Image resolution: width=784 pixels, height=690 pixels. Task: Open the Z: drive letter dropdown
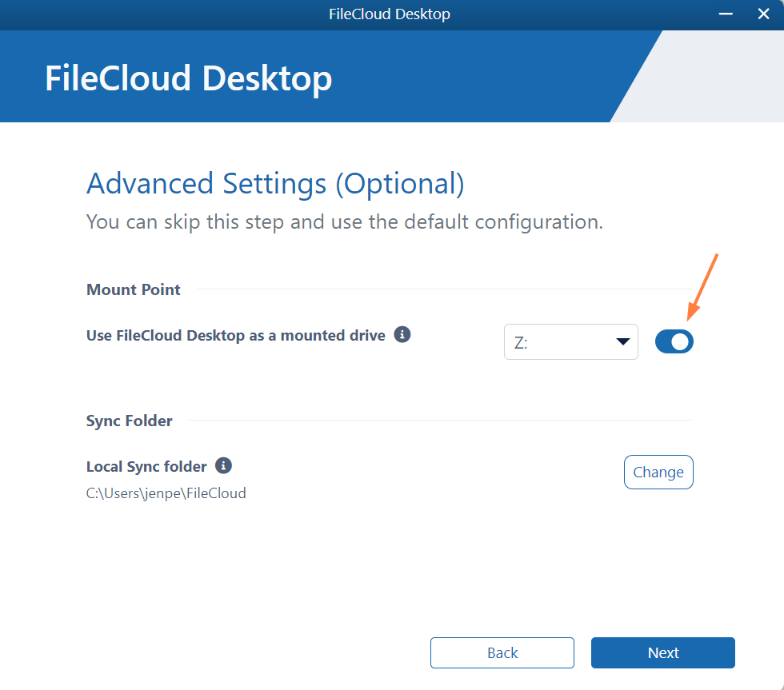coord(571,341)
